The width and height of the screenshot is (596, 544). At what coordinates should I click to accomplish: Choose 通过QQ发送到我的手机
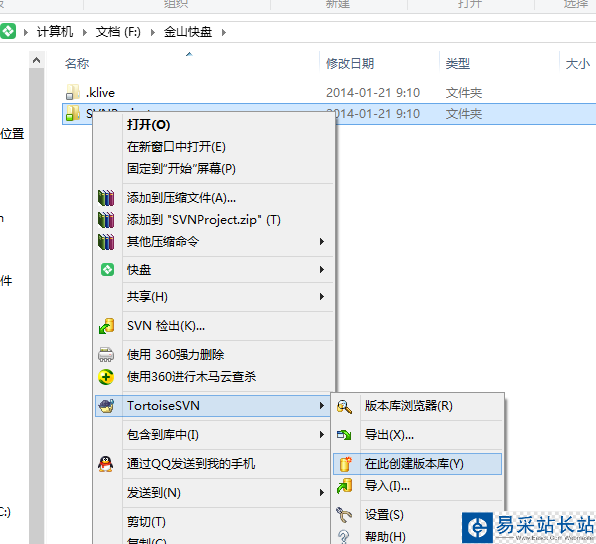[190, 464]
